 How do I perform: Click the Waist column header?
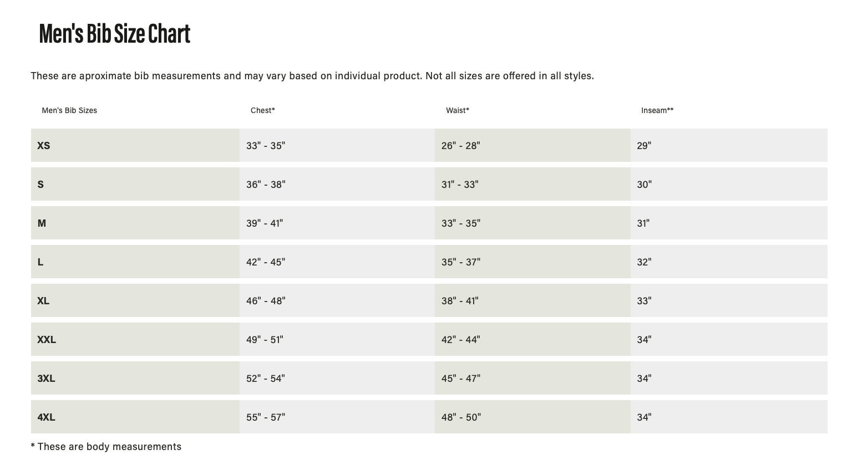point(457,110)
